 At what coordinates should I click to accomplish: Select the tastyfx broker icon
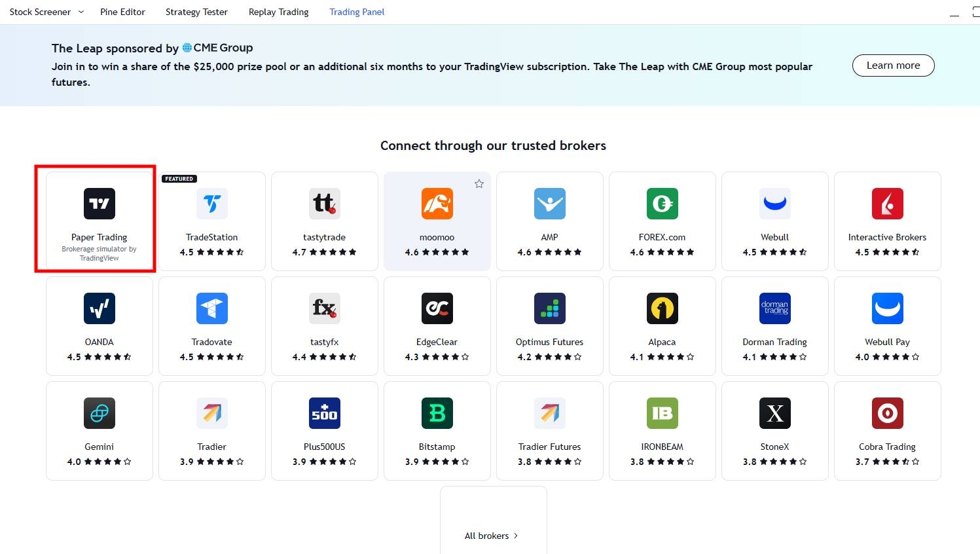[325, 308]
